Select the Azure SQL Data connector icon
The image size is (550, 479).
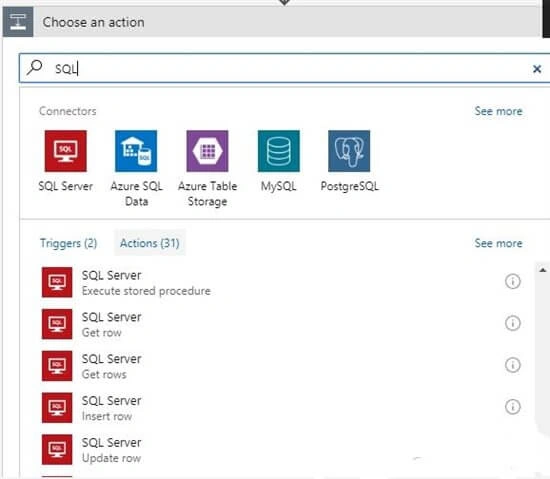pyautogui.click(x=136, y=151)
